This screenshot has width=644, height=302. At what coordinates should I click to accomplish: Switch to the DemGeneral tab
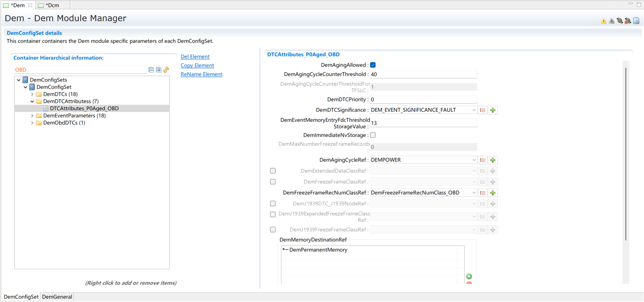57,297
